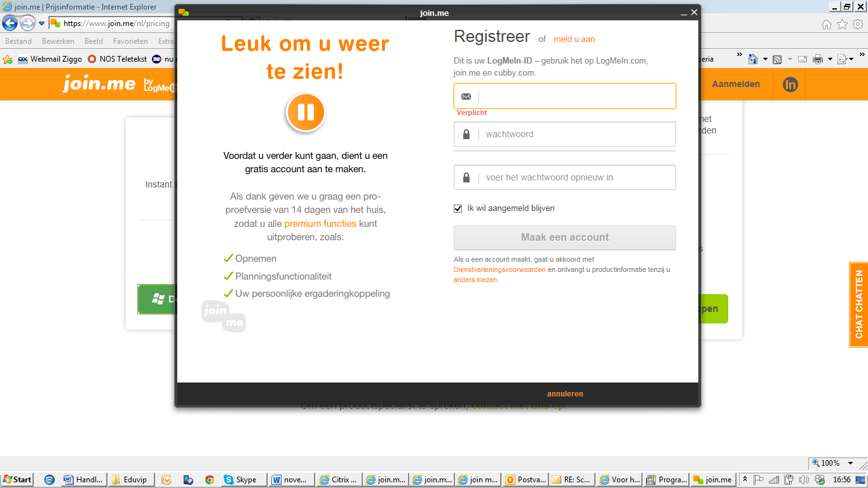Minimize the join.me dialog window
This screenshot has width=868, height=488.
684,13
